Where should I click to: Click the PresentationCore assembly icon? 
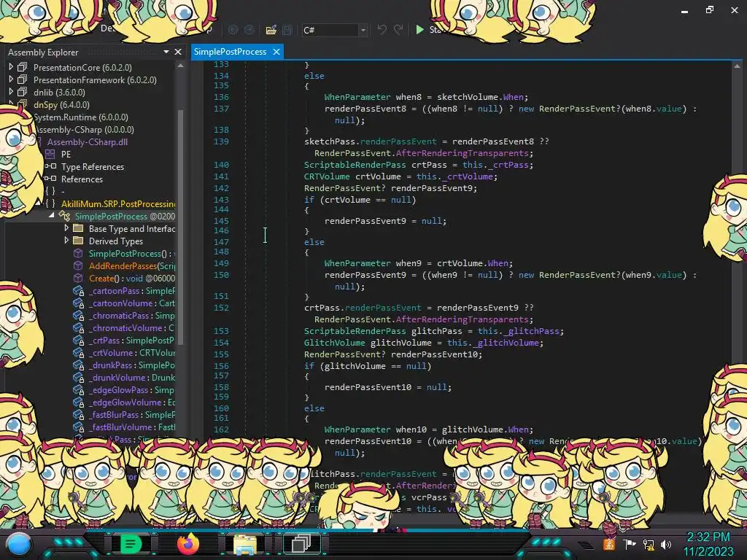tap(23, 67)
